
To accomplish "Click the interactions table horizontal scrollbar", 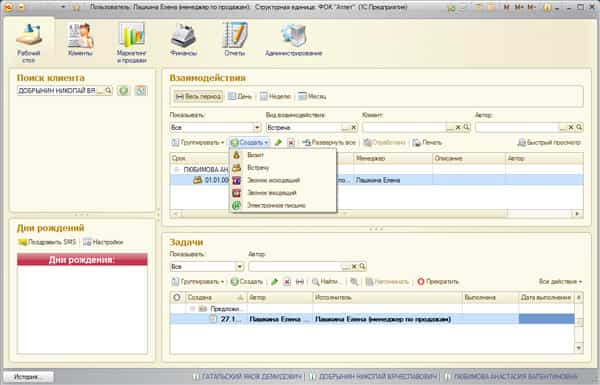I will (377, 214).
